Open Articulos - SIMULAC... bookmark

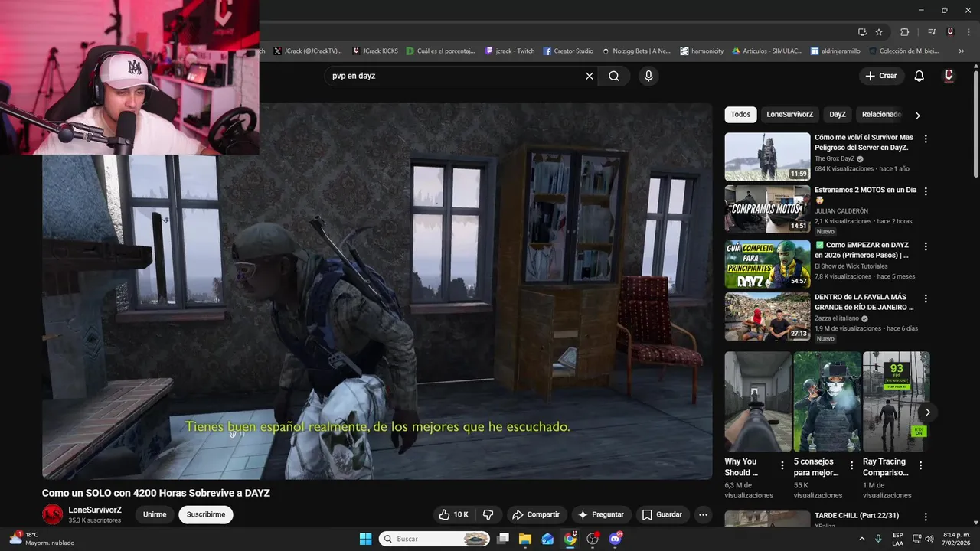(x=767, y=51)
